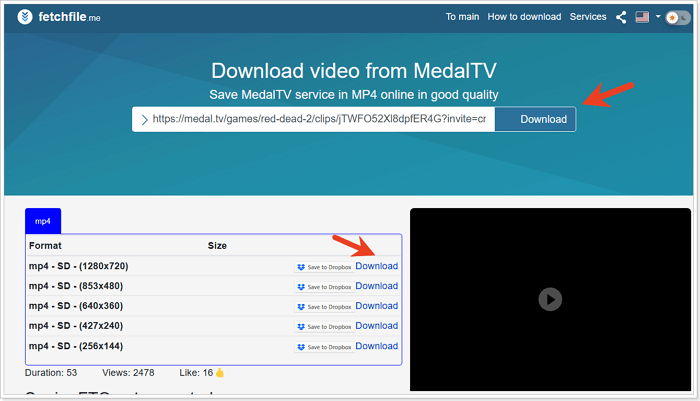Play the video preview
Image resolution: width=700 pixels, height=401 pixels.
tap(550, 299)
